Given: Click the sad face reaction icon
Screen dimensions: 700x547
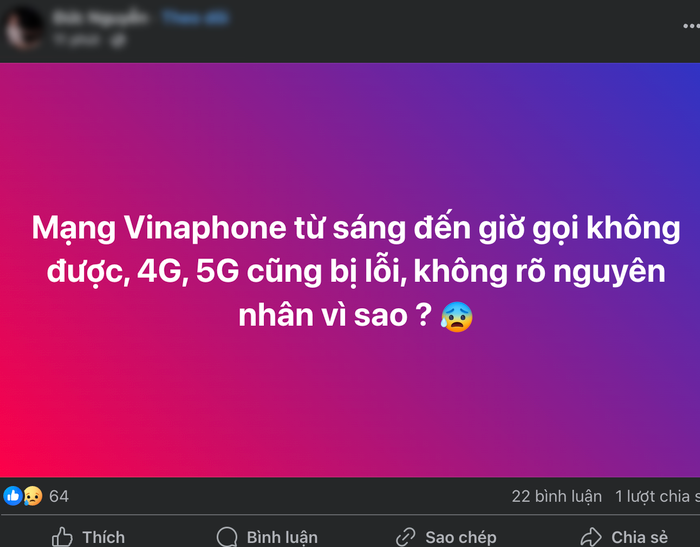Looking at the screenshot, I should click(x=33, y=496).
